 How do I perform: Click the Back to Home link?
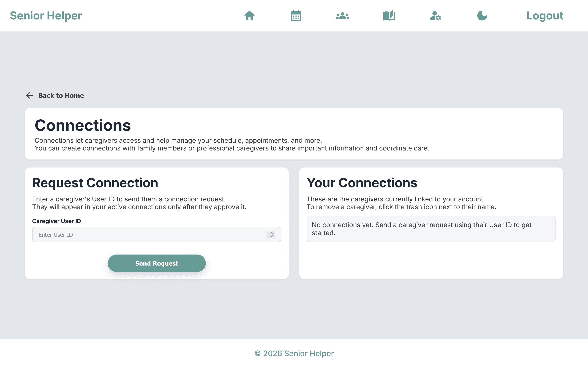pyautogui.click(x=61, y=95)
